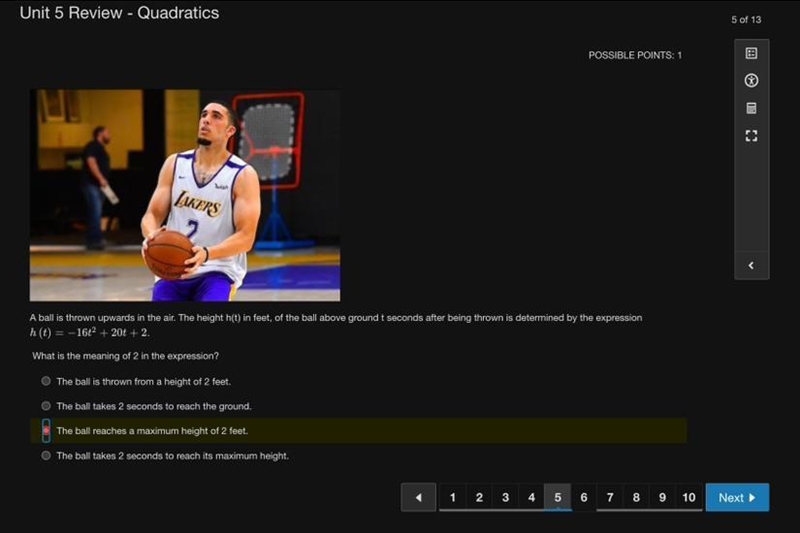This screenshot has height=533, width=800.
Task: Jump to question 9
Action: click(662, 497)
